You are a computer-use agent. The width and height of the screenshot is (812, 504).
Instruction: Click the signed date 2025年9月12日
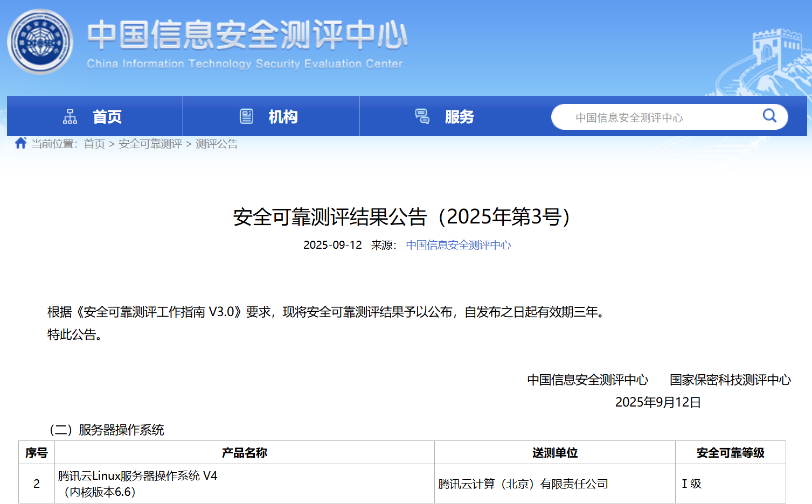(658, 402)
